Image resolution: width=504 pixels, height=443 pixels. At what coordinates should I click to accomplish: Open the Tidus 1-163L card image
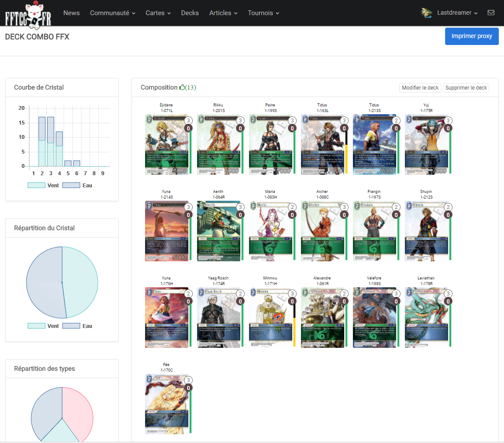(323, 144)
